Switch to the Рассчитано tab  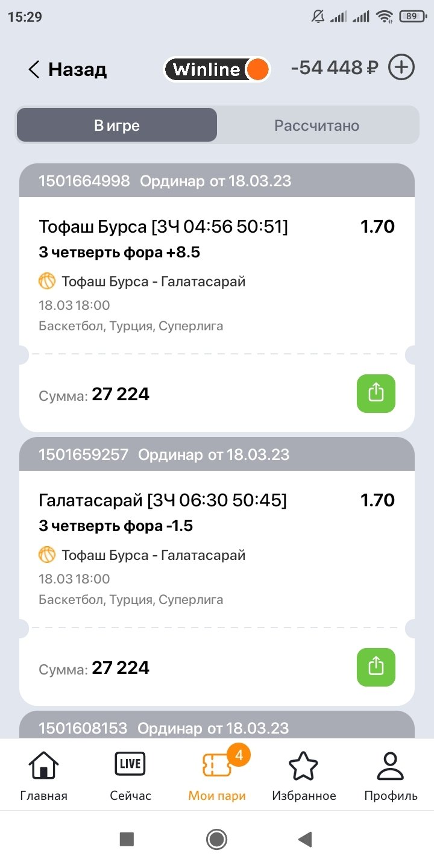(316, 125)
